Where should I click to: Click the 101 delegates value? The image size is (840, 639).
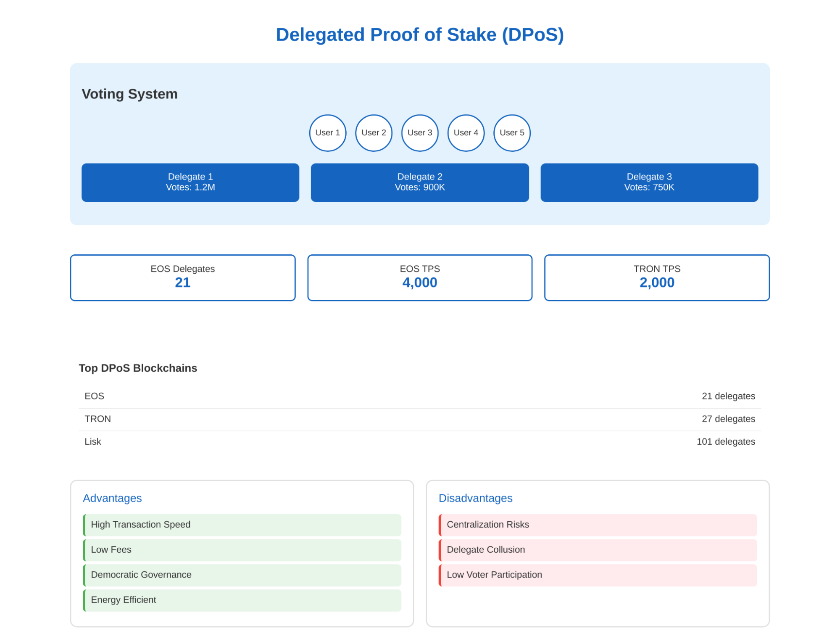pos(726,441)
